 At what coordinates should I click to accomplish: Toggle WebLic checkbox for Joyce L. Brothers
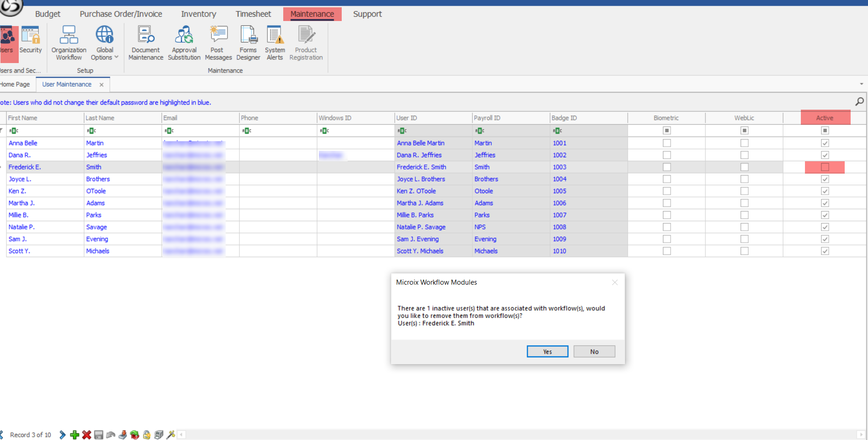[x=744, y=179]
